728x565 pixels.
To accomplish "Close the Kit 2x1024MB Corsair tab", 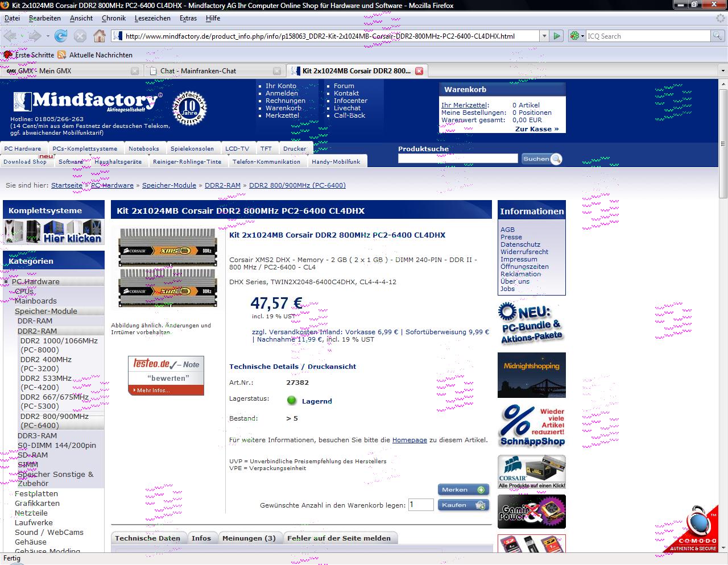I will [419, 71].
